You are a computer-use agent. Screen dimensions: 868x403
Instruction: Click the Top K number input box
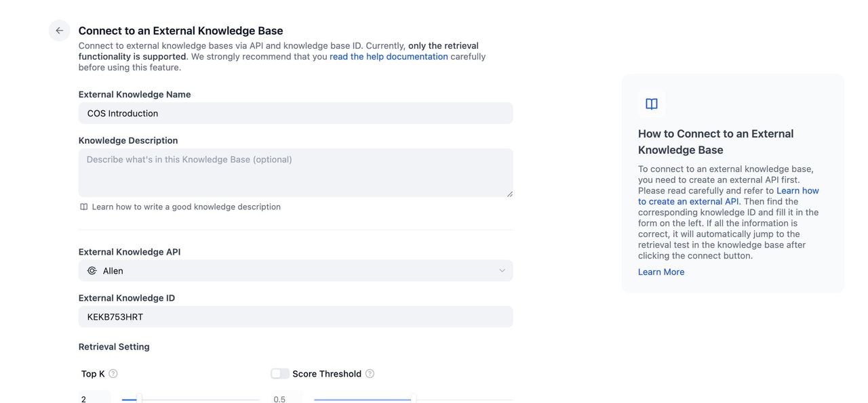point(94,398)
